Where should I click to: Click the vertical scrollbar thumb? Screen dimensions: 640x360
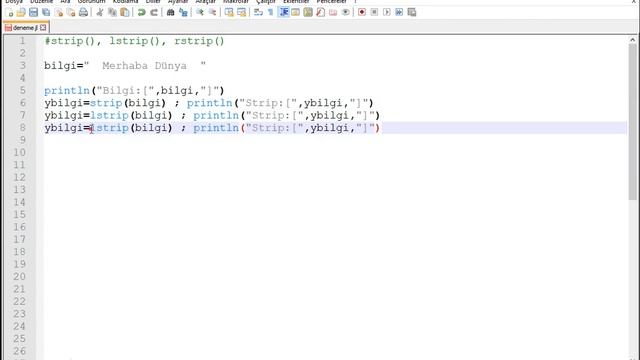pos(632,122)
